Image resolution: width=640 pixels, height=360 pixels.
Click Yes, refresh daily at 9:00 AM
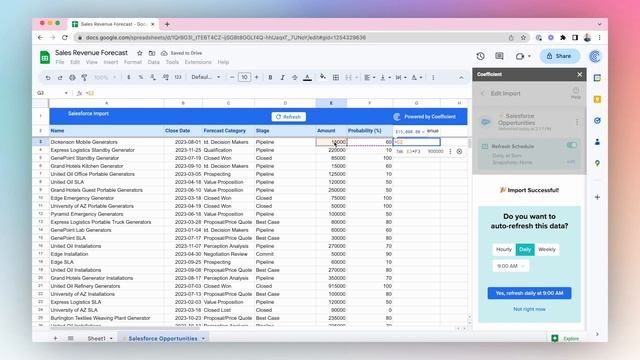(x=529, y=293)
